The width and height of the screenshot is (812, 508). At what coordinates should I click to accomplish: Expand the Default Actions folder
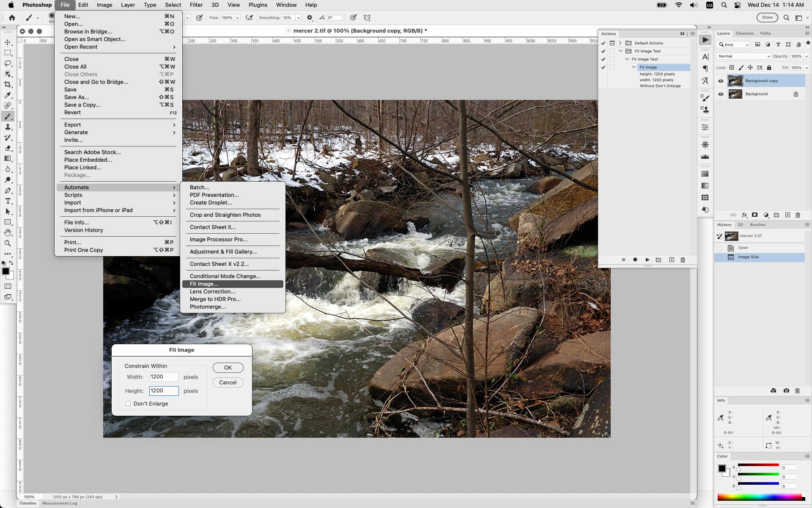[x=620, y=43]
